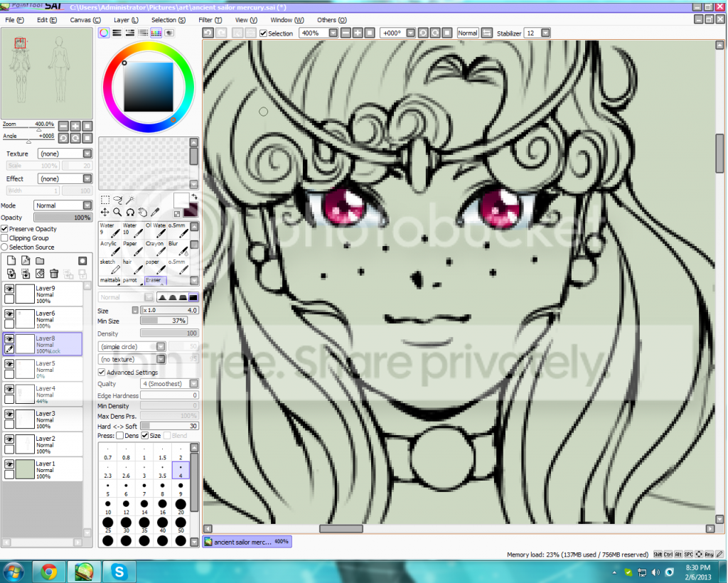Toggle the Preserve Opacity checkbox
The width and height of the screenshot is (728, 583).
tap(5, 229)
